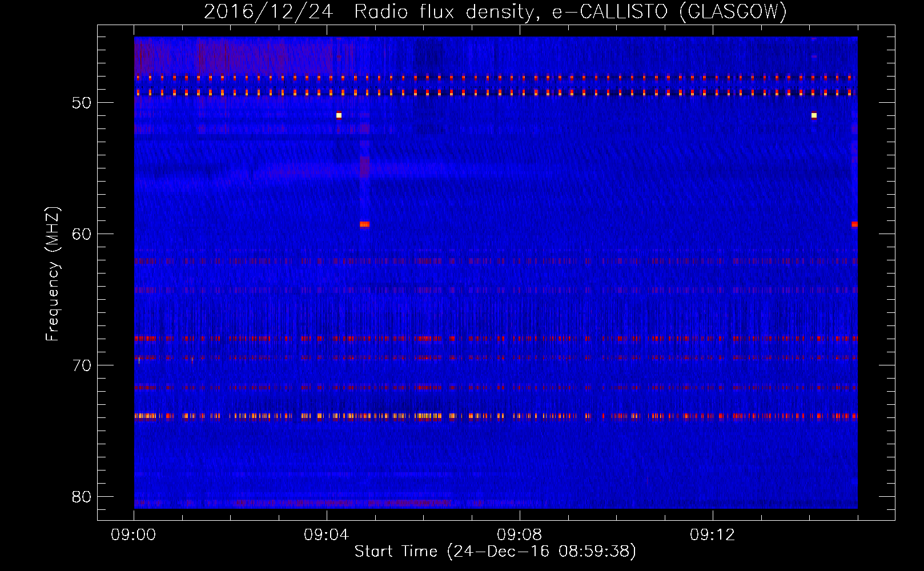924x571 pixels.
Task: Click the 09:12 time tick label
Action: click(713, 535)
